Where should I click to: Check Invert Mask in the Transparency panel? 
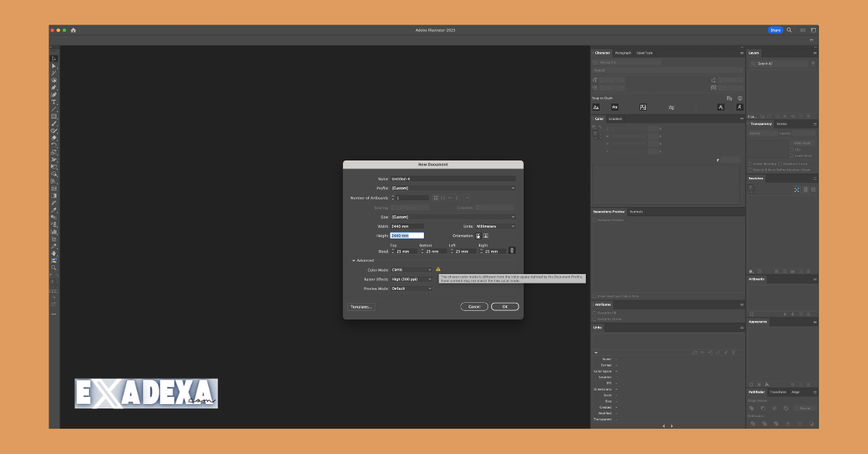click(791, 155)
